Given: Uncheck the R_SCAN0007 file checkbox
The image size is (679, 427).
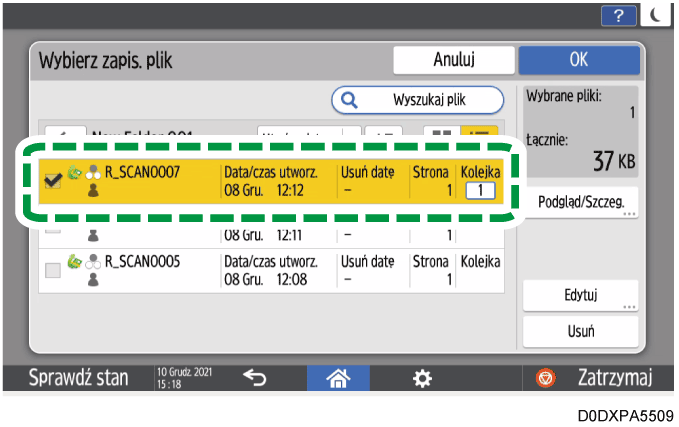Looking at the screenshot, I should coord(54,179).
